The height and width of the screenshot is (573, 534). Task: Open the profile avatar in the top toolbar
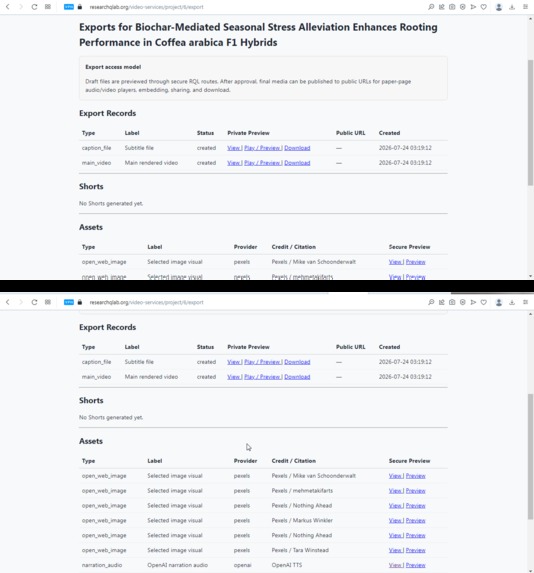coord(499,7)
